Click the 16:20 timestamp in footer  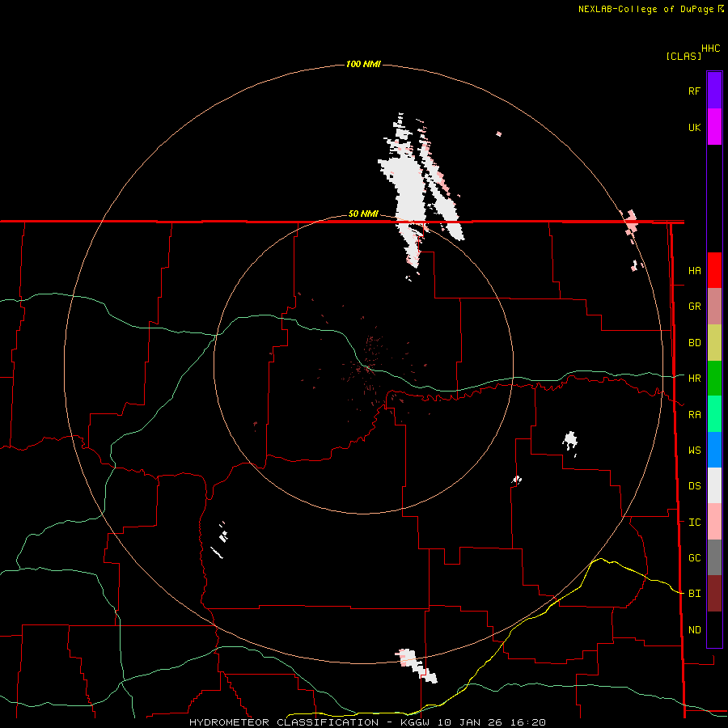(530, 722)
